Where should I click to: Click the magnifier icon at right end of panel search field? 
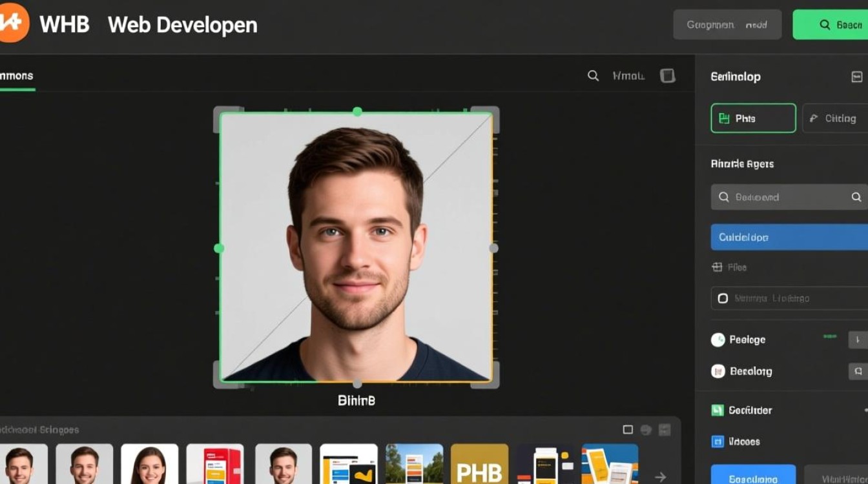[856, 197]
